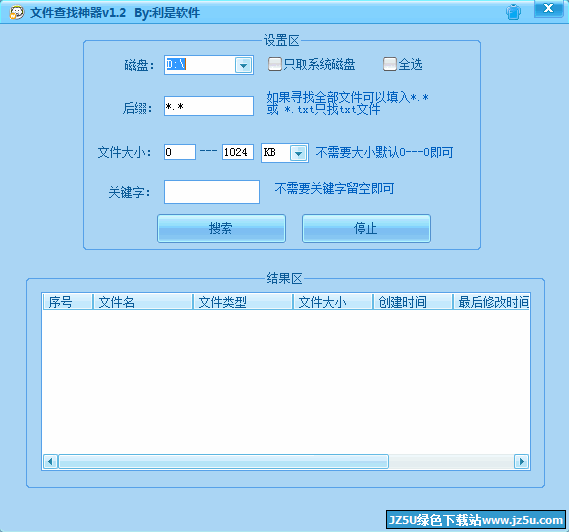This screenshot has width=569, height=532.
Task: Click the horizontal scrollbar right arrow
Action: pos(521,462)
